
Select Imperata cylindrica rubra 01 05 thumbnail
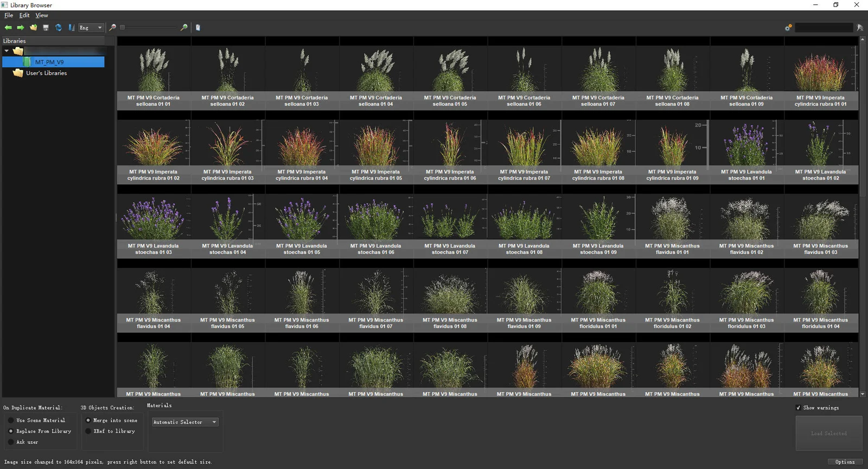click(x=376, y=147)
